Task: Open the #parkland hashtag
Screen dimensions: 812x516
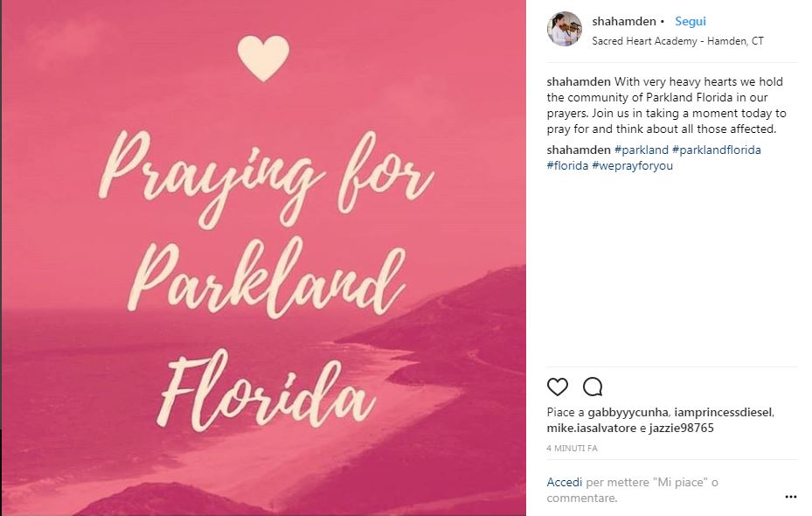Action: pos(642,150)
